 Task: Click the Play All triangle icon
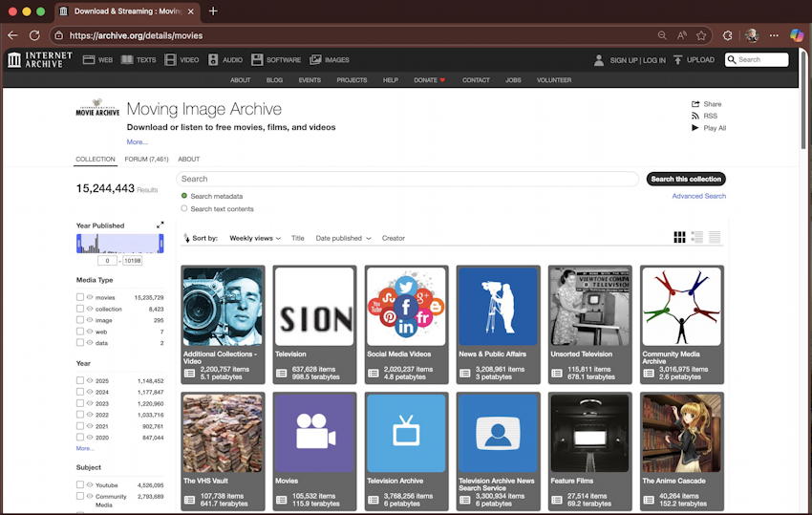coord(694,127)
